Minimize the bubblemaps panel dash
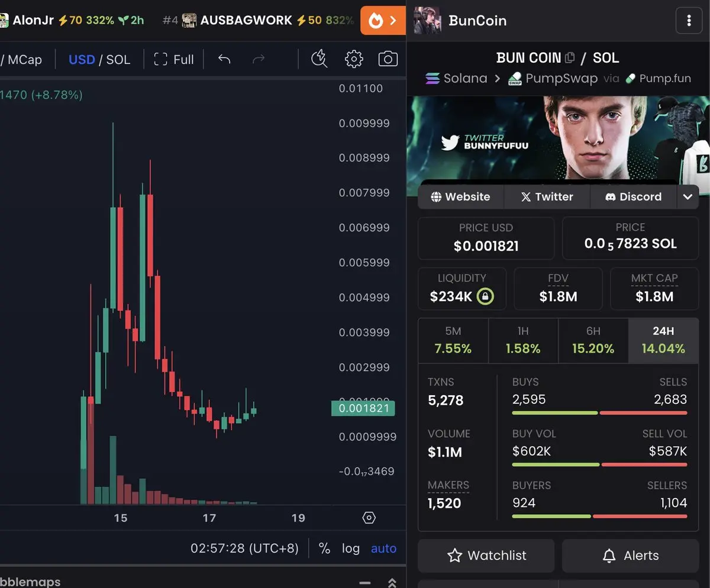This screenshot has width=710, height=588. [364, 583]
